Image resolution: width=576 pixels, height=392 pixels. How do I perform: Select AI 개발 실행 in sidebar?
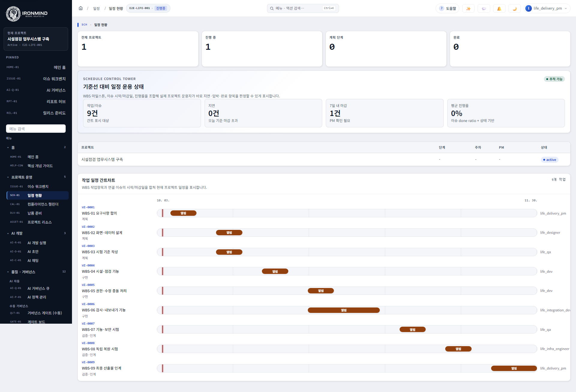tap(37, 243)
